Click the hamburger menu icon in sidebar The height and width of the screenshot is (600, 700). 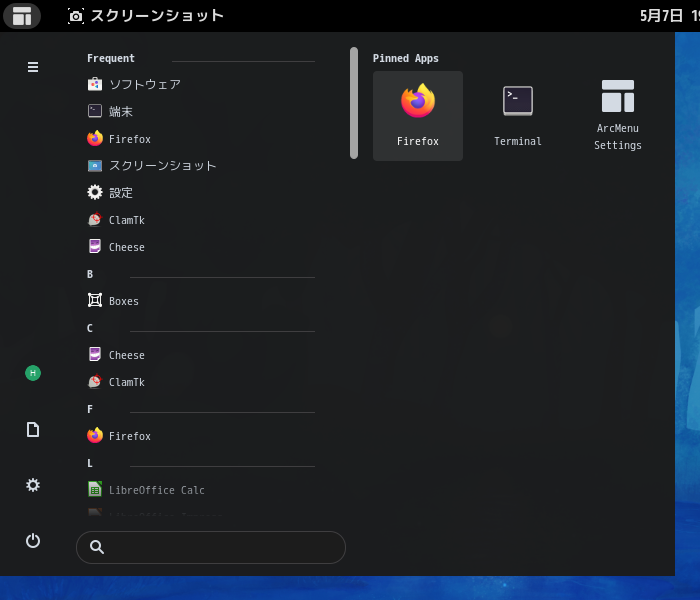click(33, 67)
